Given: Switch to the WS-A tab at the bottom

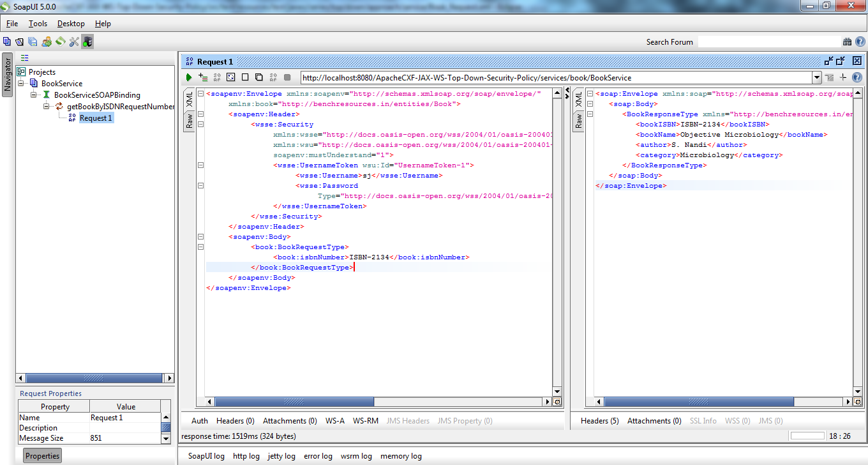Looking at the screenshot, I should (334, 420).
